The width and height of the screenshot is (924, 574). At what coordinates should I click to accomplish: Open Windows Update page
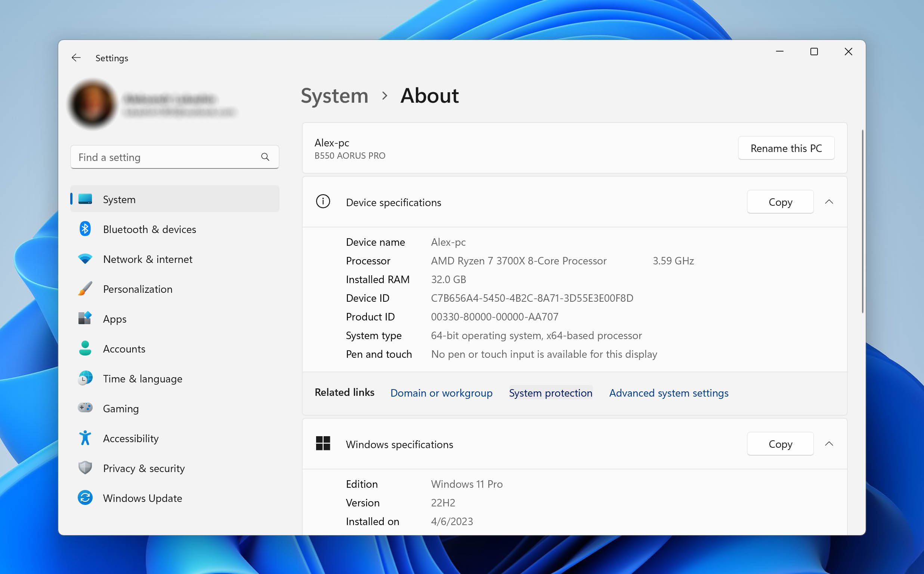coord(175,498)
